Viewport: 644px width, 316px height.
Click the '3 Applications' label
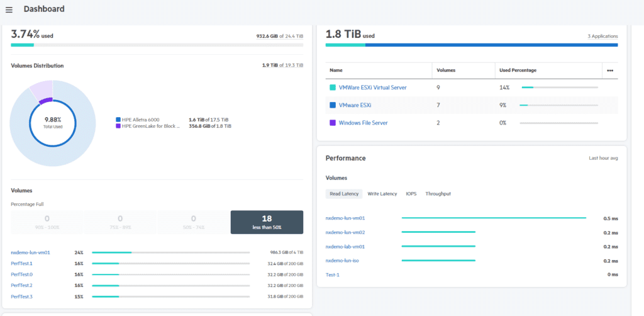pos(602,36)
